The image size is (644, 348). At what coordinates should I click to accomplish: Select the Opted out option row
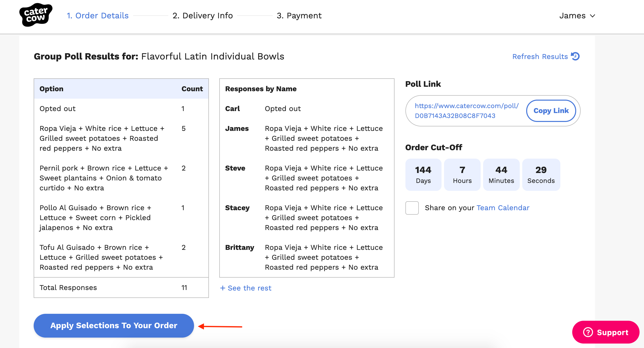click(x=57, y=109)
